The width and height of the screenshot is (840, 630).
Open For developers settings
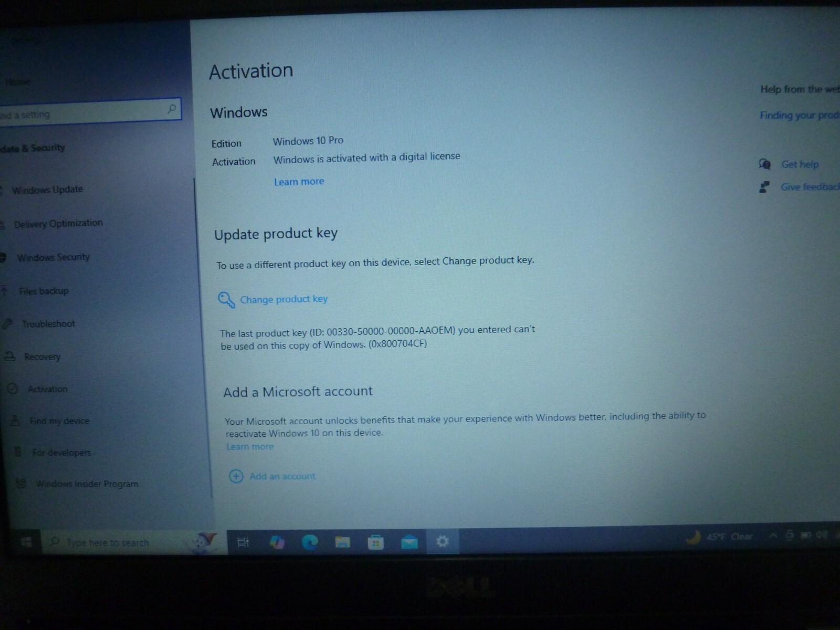coord(61,453)
